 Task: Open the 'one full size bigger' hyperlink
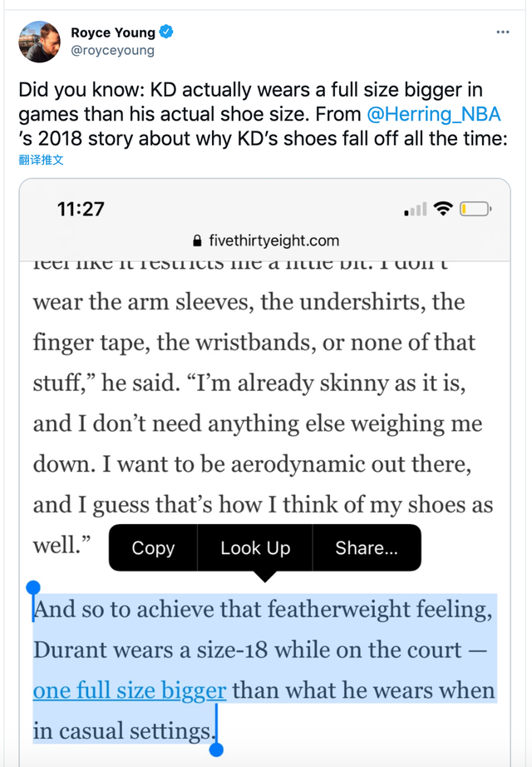pyautogui.click(x=130, y=690)
